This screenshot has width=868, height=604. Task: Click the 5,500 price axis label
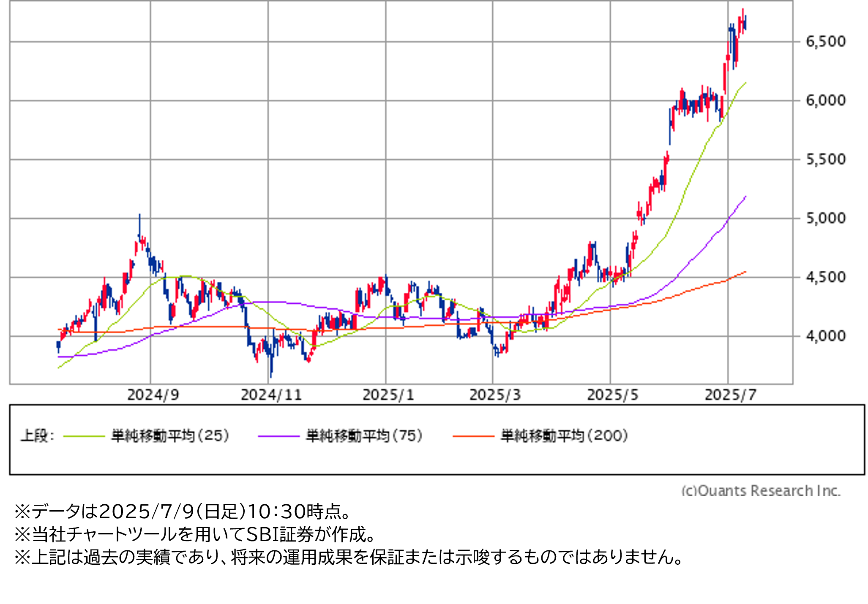pyautogui.click(x=825, y=160)
